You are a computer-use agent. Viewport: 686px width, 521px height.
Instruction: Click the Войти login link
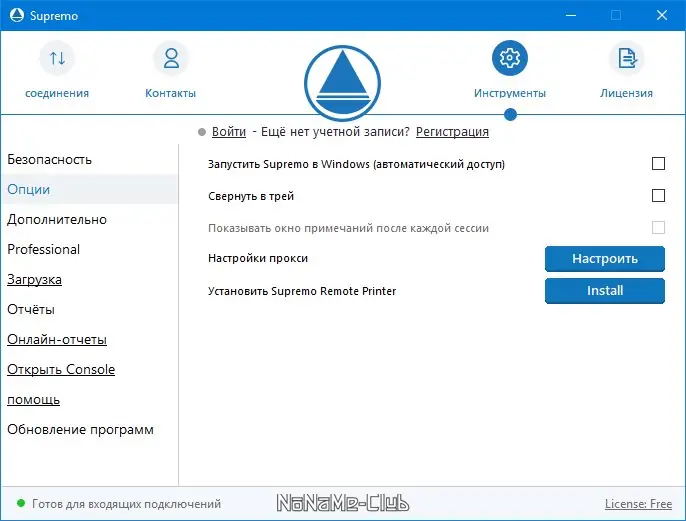click(x=229, y=132)
